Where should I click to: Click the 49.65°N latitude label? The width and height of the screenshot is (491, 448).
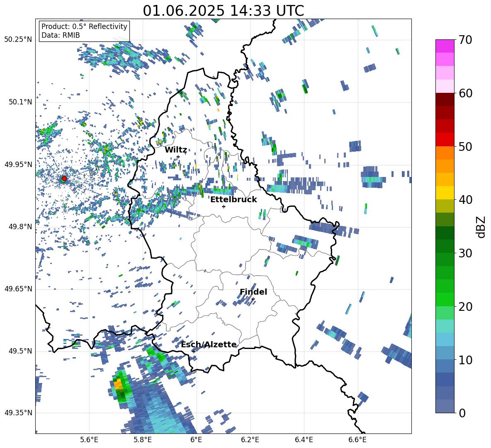[x=18, y=289]
